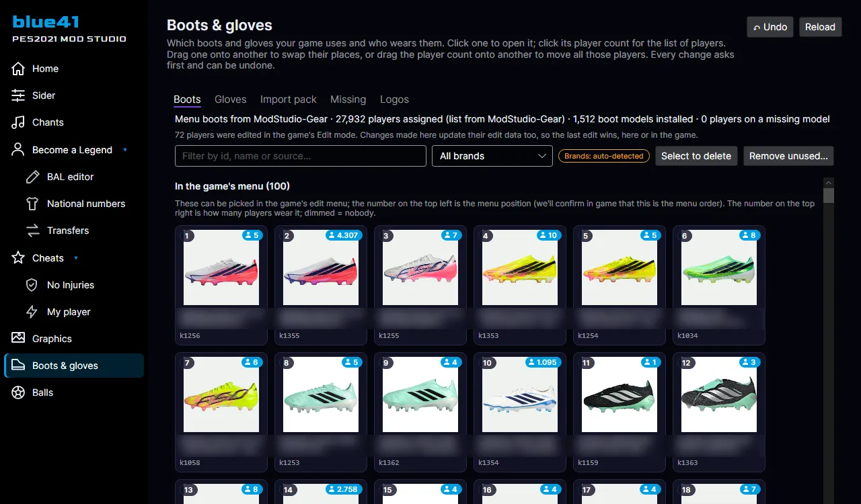Open black boot thumbnail k1159
The height and width of the screenshot is (504, 861).
click(x=620, y=394)
